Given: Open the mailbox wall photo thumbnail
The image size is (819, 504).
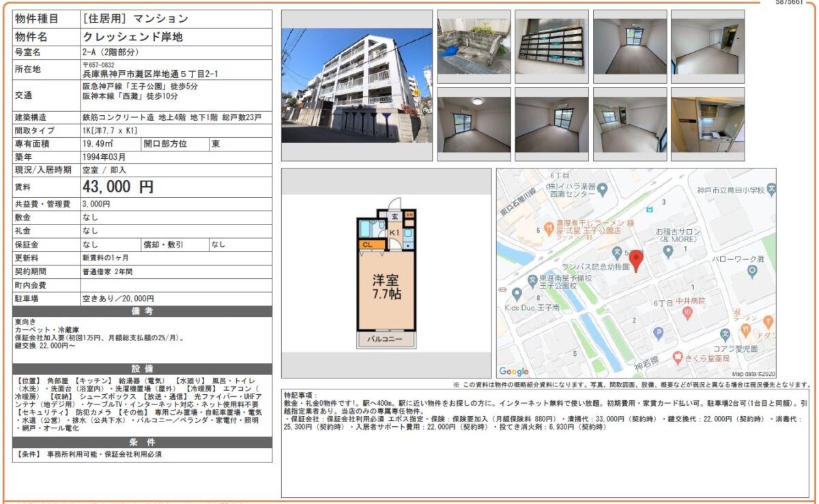Looking at the screenshot, I should click(551, 47).
